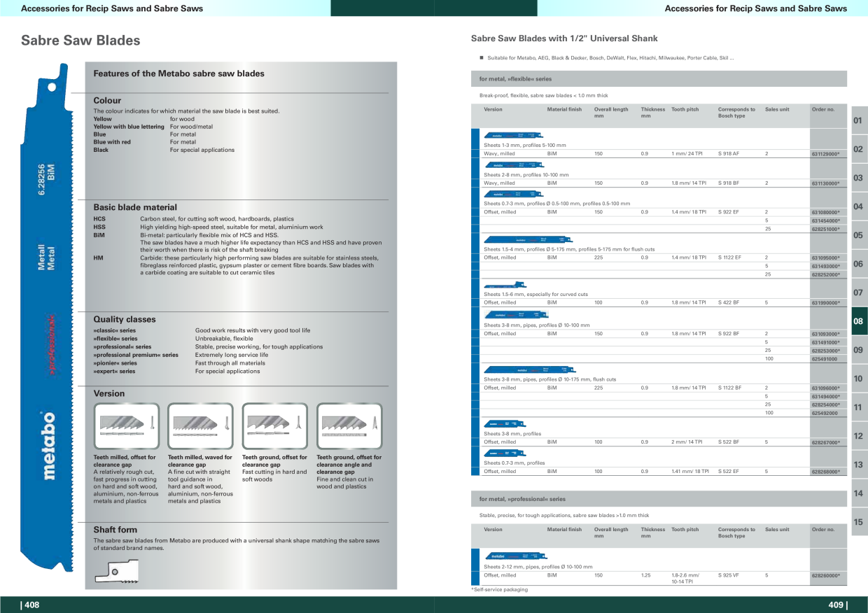
Task: Click Bosch type 'S 422 BF'
Action: [728, 303]
